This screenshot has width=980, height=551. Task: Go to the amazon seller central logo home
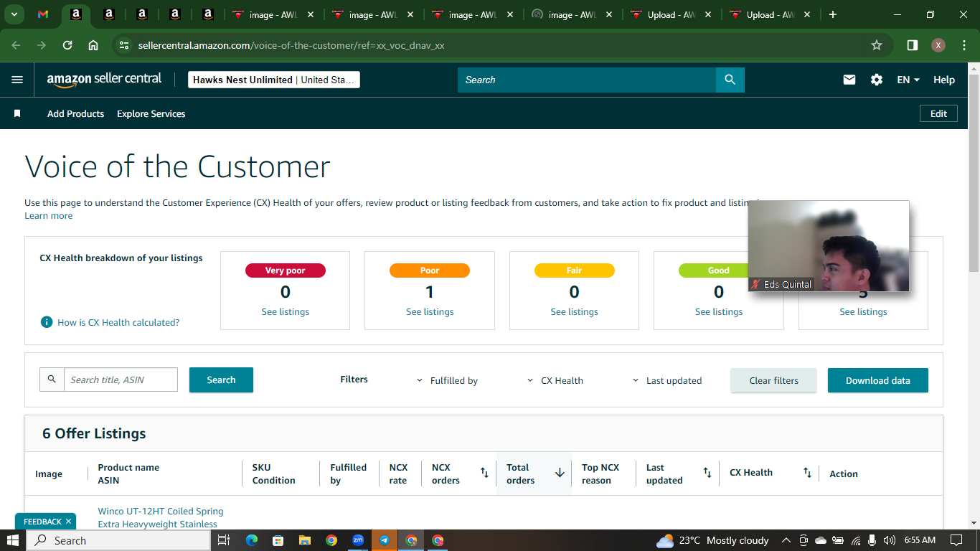tap(104, 80)
